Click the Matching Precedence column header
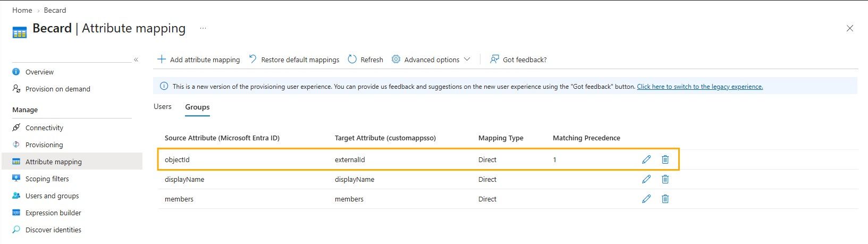Image resolution: width=868 pixels, height=244 pixels. pos(586,138)
